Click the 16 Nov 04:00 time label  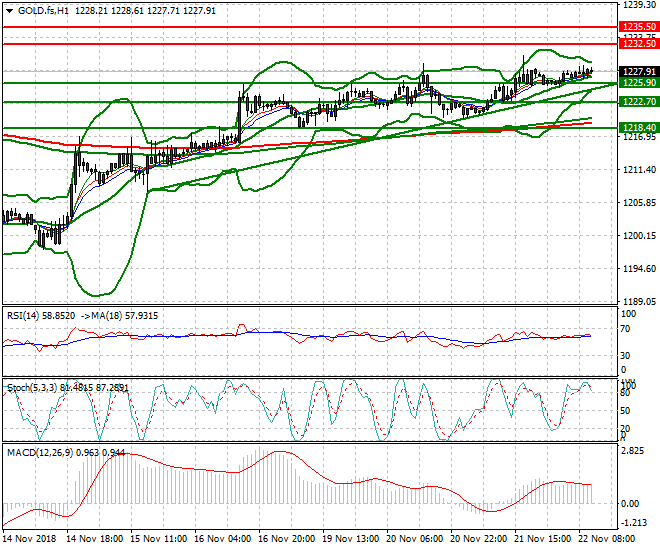point(223,539)
